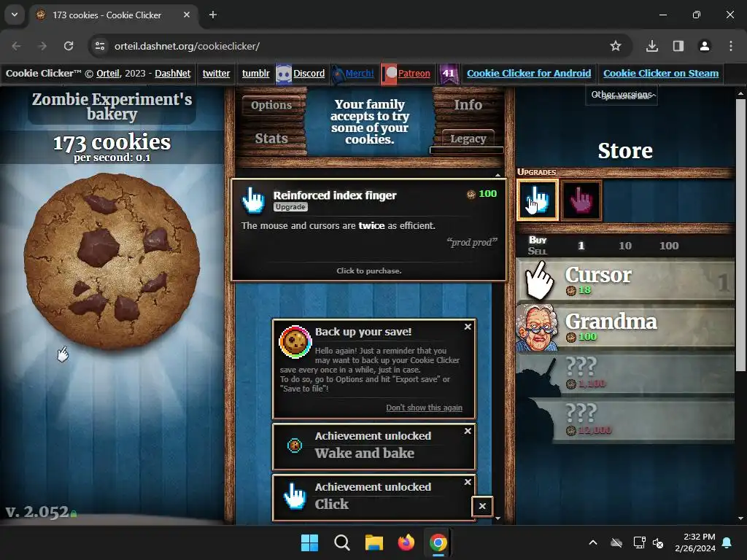Click the locked ??? building costing 1,100

click(625, 374)
